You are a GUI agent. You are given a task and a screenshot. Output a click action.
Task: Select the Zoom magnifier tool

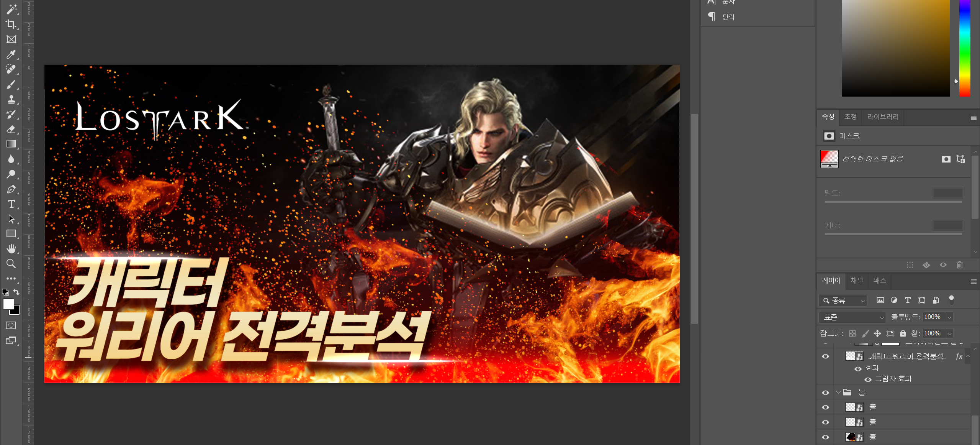(11, 264)
